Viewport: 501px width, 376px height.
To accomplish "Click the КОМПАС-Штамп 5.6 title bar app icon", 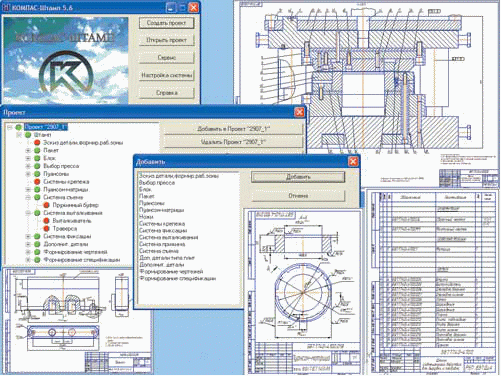I will (6, 7).
